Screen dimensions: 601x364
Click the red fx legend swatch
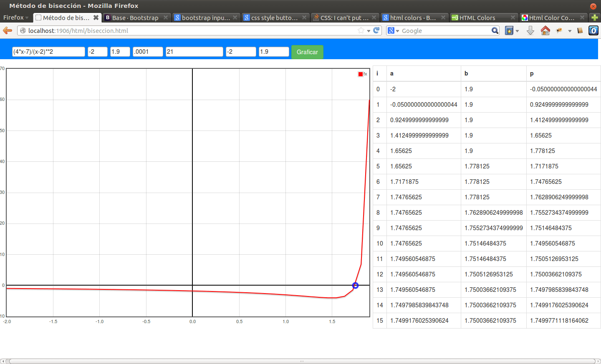point(361,74)
